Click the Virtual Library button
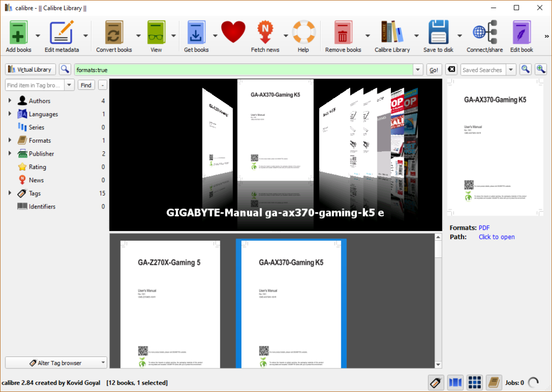 click(x=30, y=69)
